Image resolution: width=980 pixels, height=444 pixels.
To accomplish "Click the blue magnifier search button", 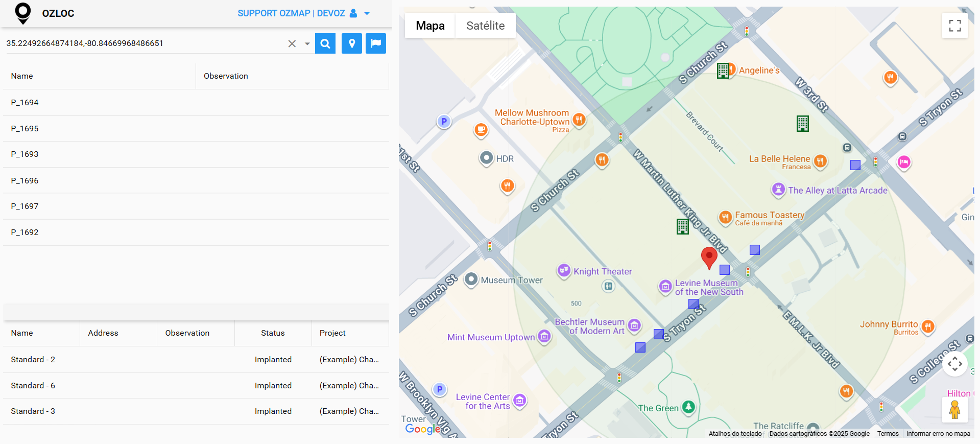I will [x=325, y=43].
